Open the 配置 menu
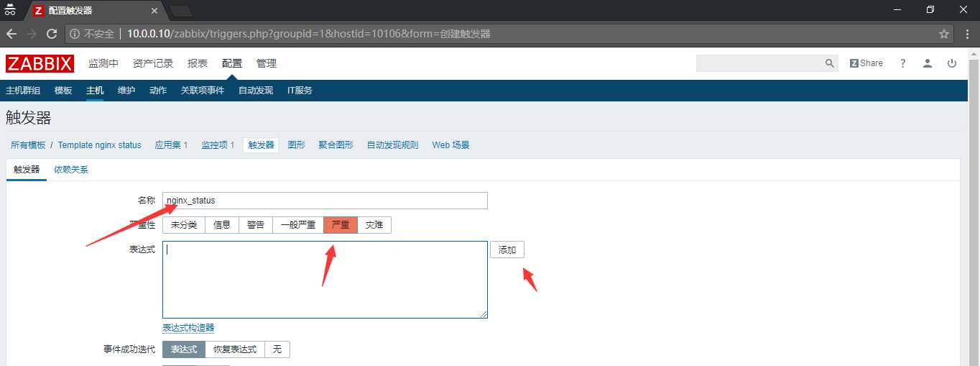The height and width of the screenshot is (366, 980). point(232,63)
